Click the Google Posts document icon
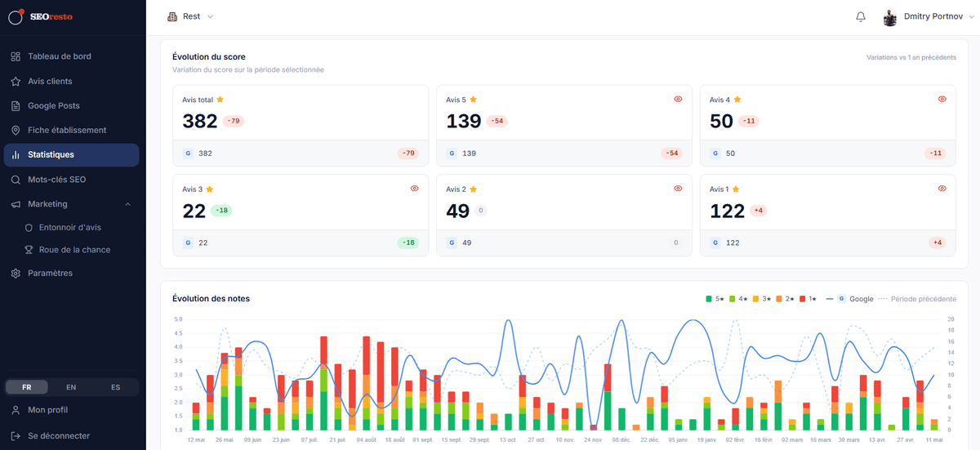The image size is (980, 450). pyautogui.click(x=16, y=105)
